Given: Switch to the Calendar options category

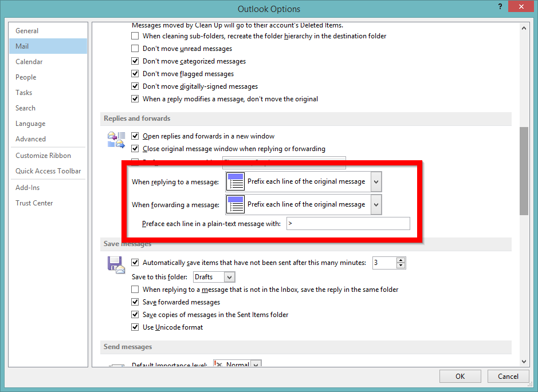Looking at the screenshot, I should pos(48,62).
